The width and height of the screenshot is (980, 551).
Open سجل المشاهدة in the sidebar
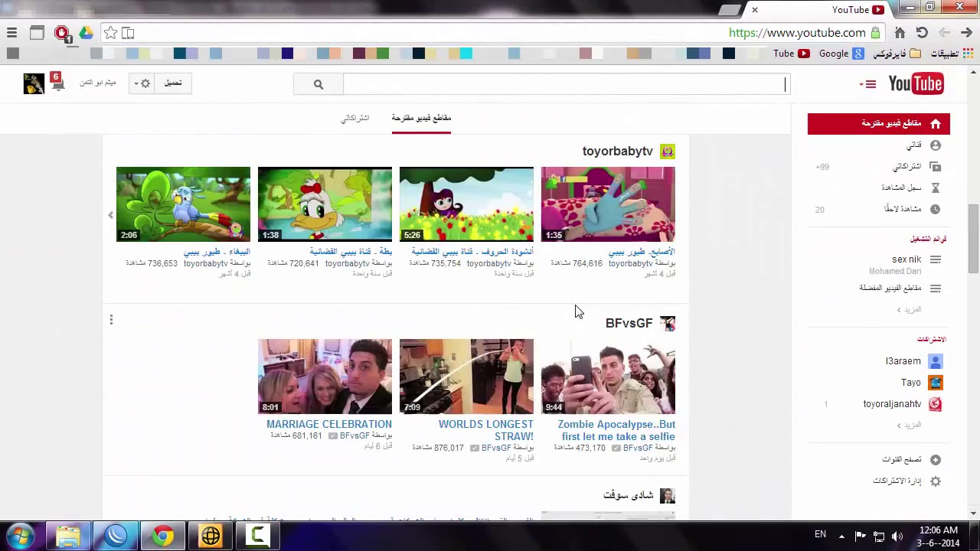click(x=901, y=187)
